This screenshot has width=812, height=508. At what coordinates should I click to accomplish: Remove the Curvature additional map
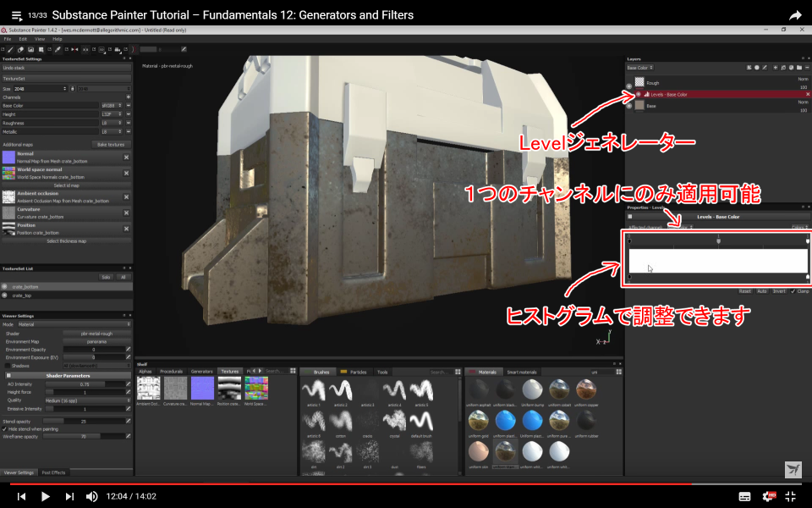click(126, 213)
